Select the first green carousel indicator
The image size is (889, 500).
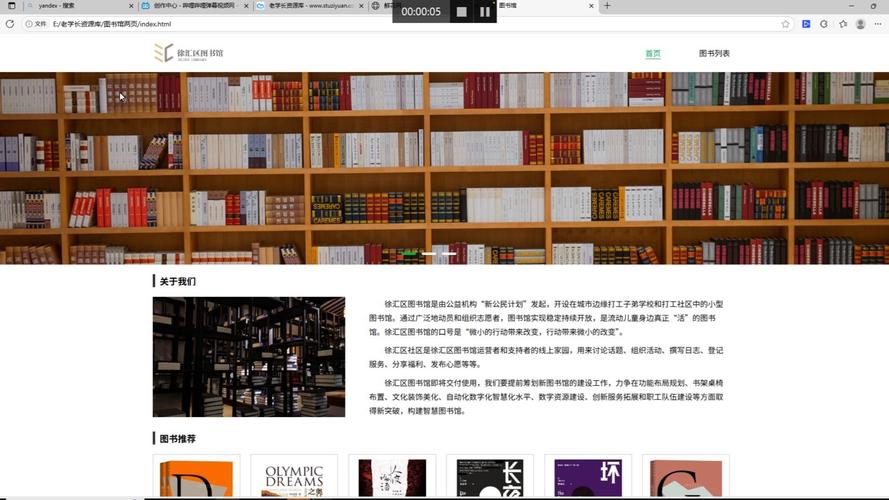click(410, 253)
